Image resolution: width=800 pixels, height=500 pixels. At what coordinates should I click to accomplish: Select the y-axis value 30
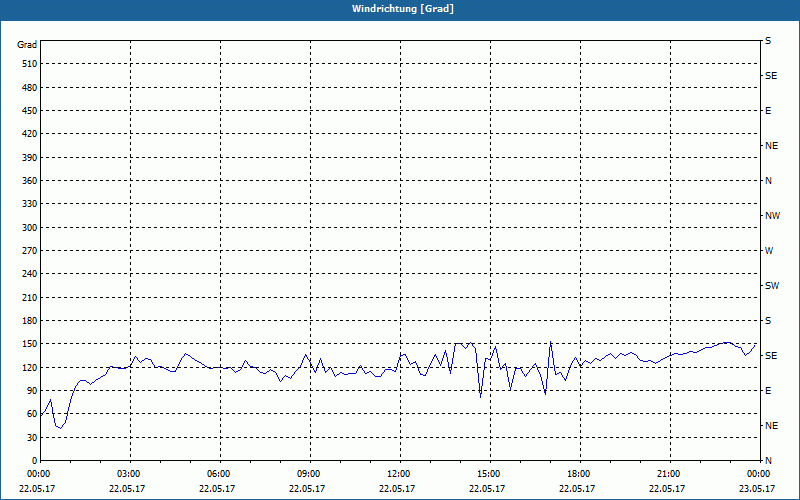tap(32, 437)
